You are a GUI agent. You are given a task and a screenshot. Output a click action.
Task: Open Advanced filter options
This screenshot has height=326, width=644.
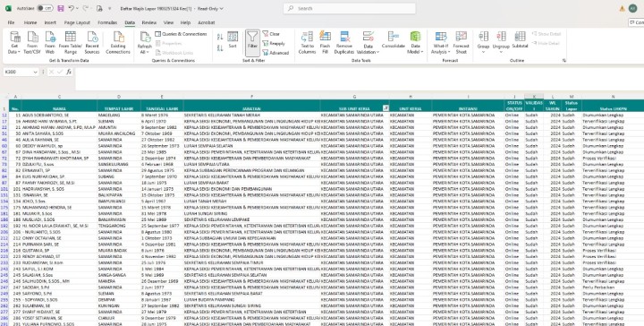(x=275, y=53)
